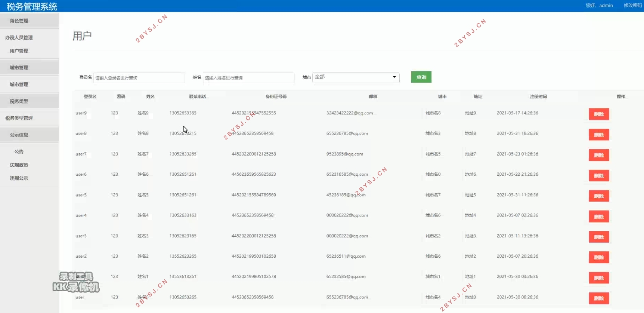Select the 城市名3 cell
This screenshot has width=644, height=313.
(x=433, y=133)
